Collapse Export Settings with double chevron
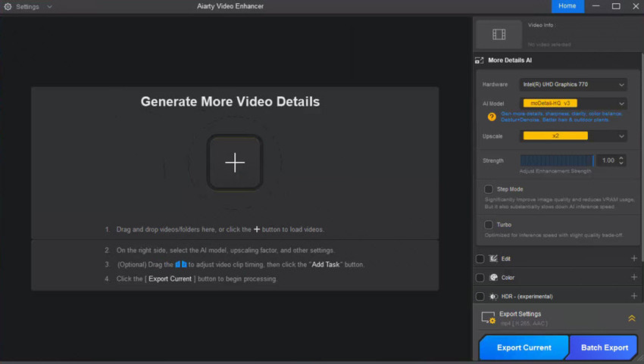Viewport: 644px width, 364px height. [x=632, y=318]
